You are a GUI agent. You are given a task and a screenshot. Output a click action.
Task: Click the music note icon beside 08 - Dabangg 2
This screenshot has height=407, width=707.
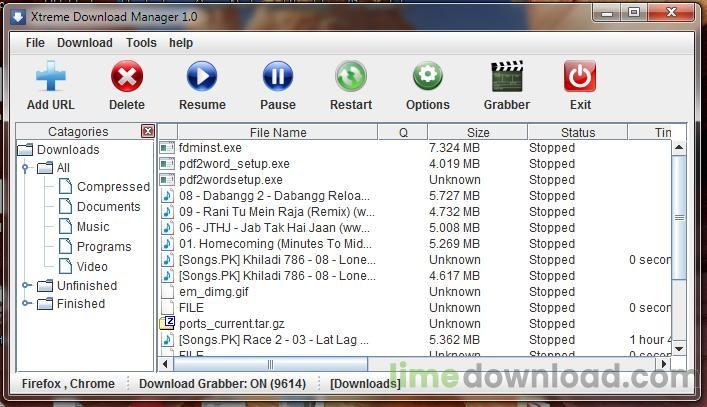pos(167,196)
